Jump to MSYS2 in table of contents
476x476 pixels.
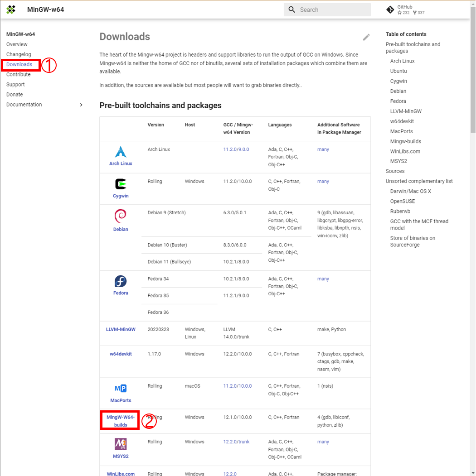[398, 161]
